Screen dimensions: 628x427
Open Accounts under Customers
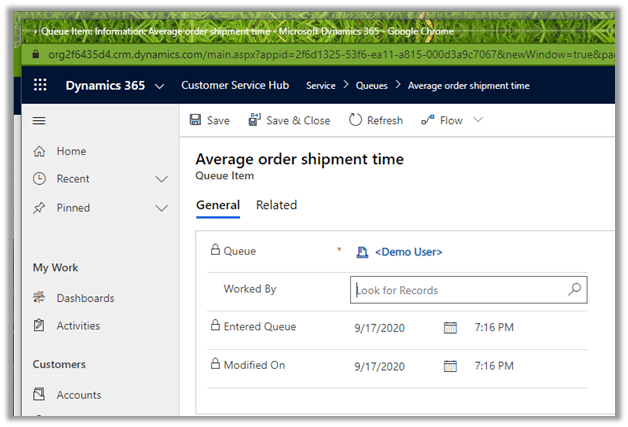click(78, 395)
